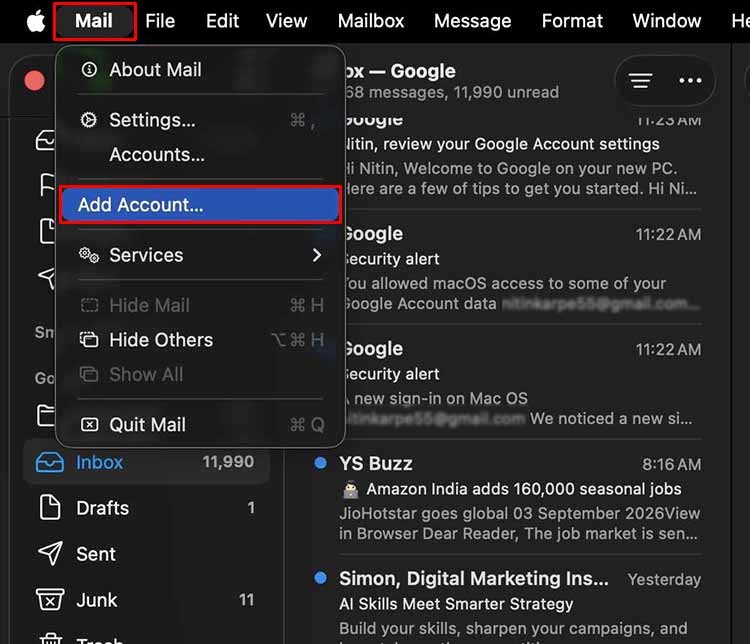Open the Window menu
This screenshot has height=644, width=750.
(667, 21)
